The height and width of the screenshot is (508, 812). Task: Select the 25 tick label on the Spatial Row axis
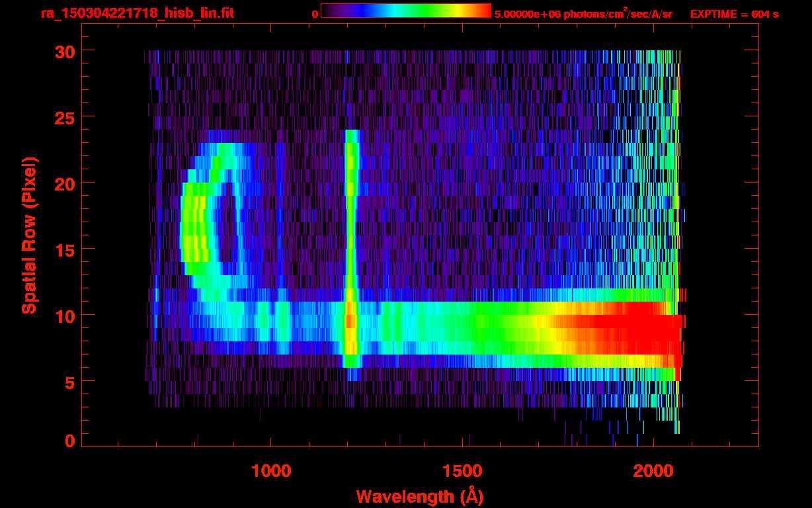(64, 117)
